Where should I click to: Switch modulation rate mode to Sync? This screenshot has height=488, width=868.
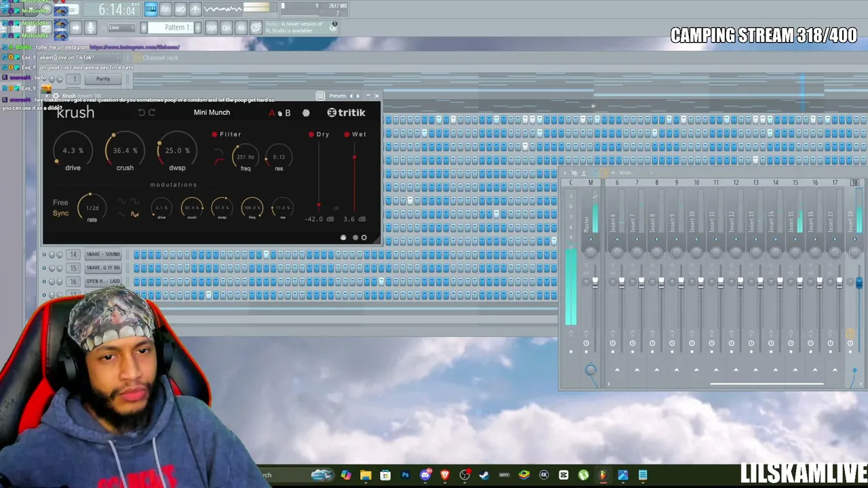coord(60,213)
